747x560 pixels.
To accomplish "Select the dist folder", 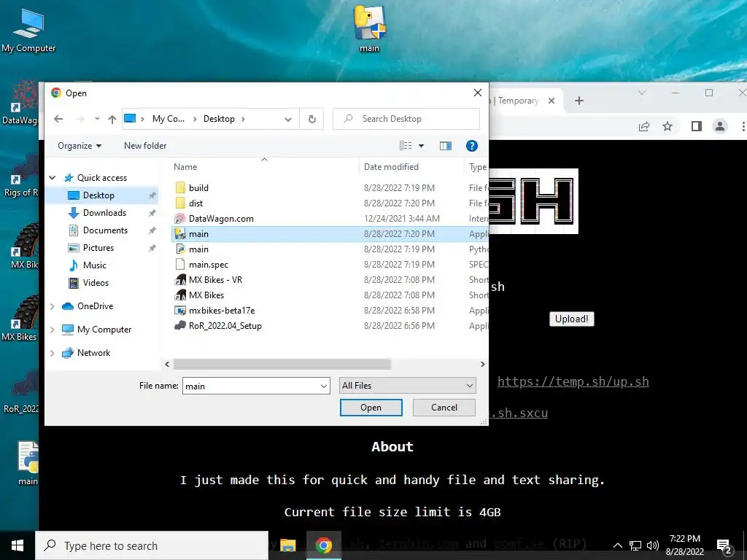I will click(330, 203).
